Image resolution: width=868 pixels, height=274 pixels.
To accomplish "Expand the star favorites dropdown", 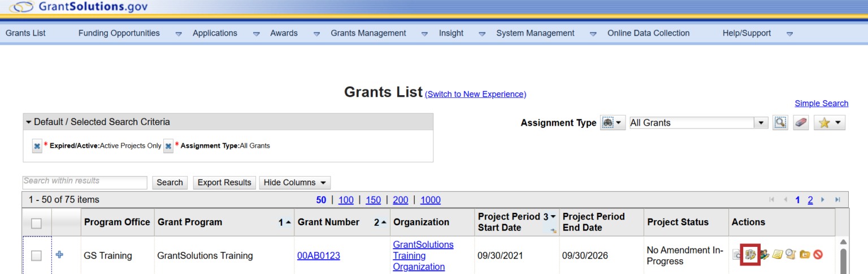I will (x=829, y=123).
